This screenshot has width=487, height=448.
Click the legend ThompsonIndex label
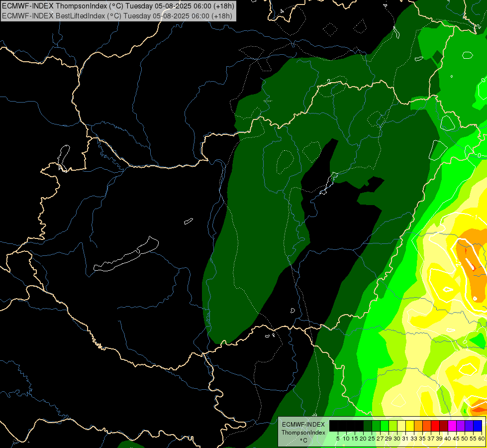(303, 433)
